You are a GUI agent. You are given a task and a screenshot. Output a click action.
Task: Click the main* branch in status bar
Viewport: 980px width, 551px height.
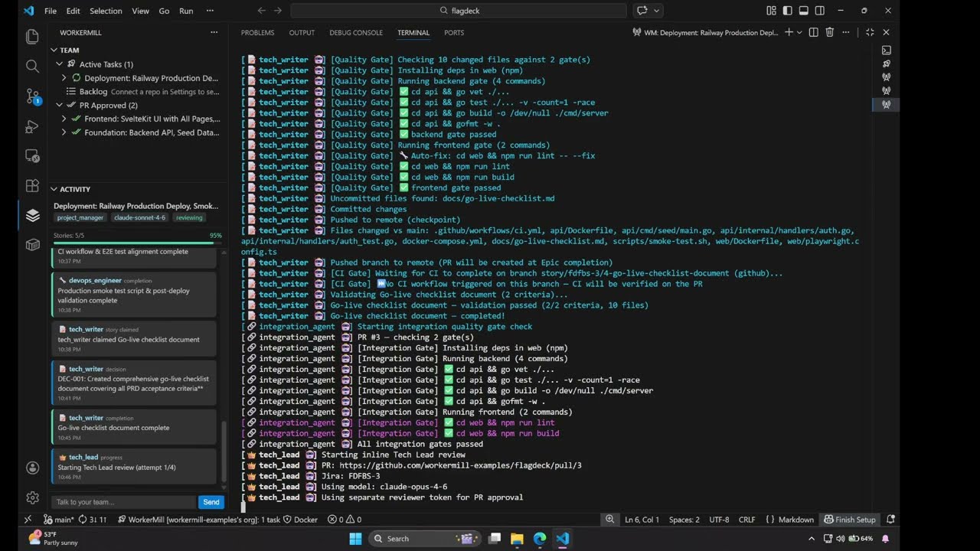point(59,519)
